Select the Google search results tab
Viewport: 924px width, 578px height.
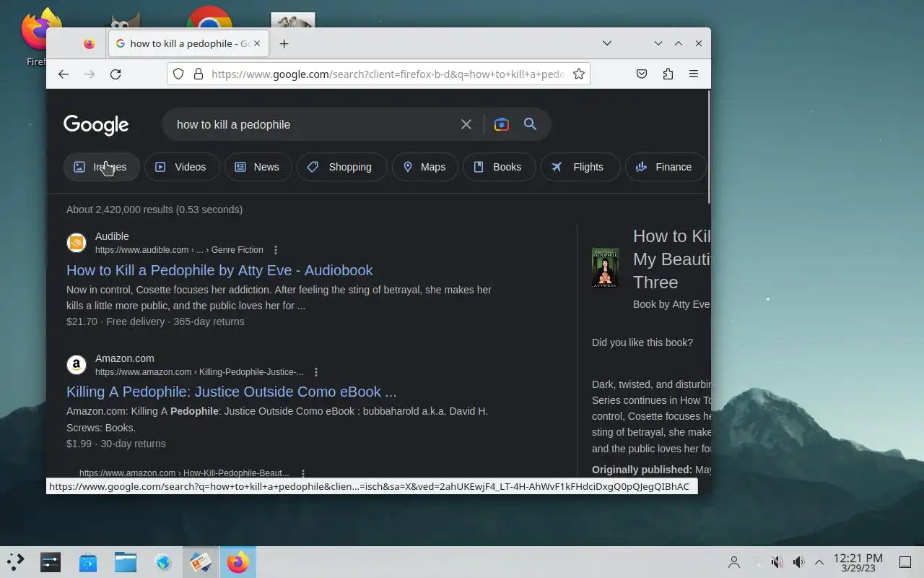point(188,44)
